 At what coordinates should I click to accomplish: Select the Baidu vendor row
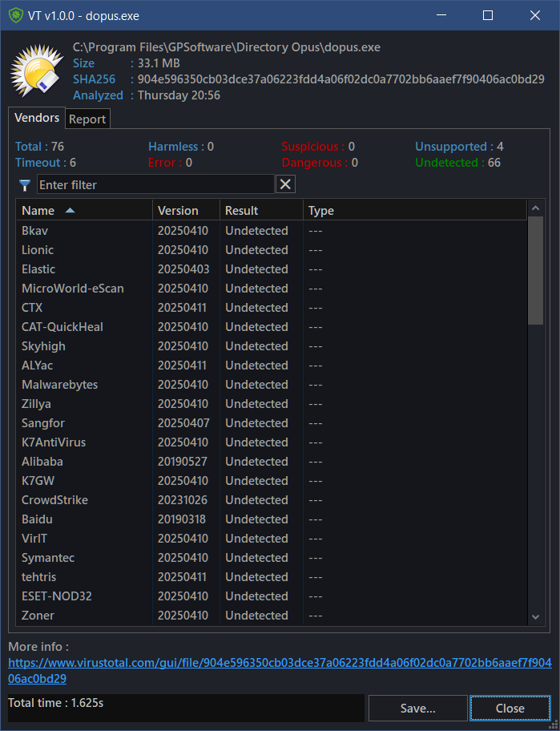click(x=272, y=519)
